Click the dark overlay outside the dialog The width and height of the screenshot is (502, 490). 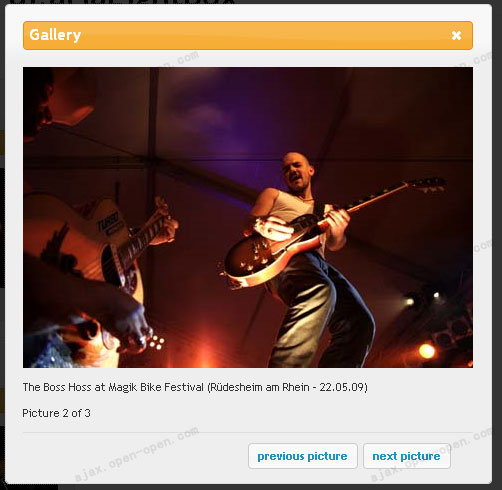pyautogui.click(x=2, y=233)
